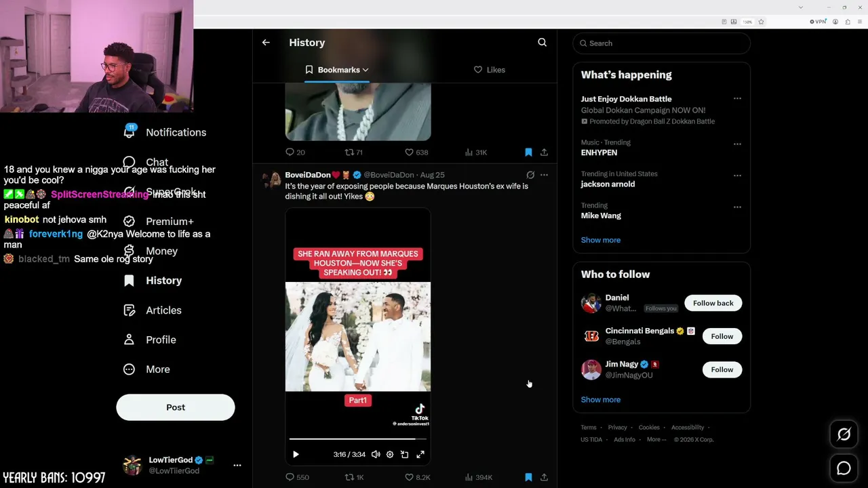Seek on the video progress bar

pyautogui.click(x=357, y=439)
